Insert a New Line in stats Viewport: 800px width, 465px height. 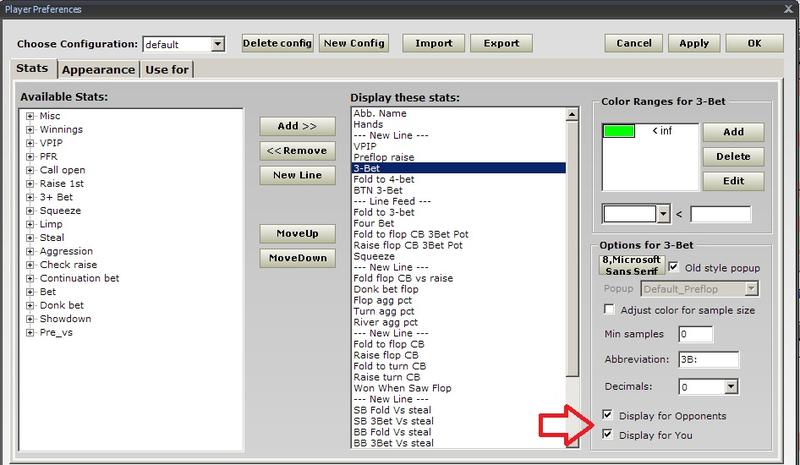[x=297, y=175]
